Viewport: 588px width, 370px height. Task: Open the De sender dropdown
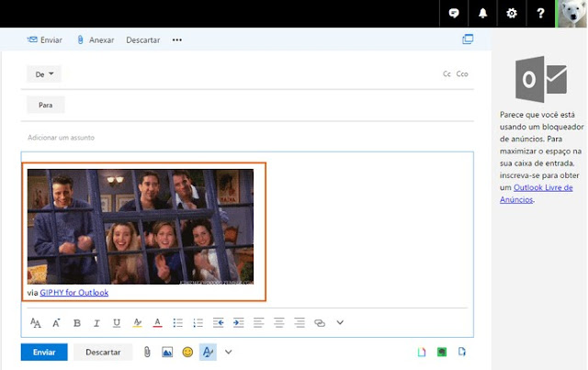(x=44, y=74)
